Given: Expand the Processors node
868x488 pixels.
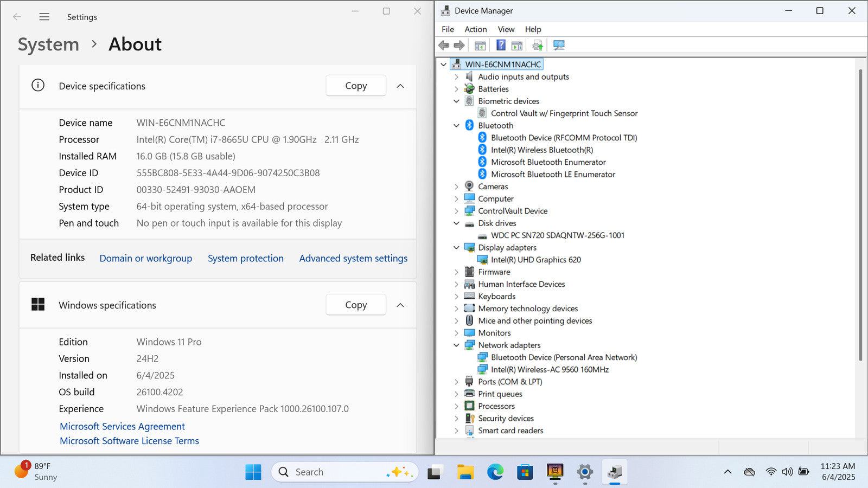Looking at the screenshot, I should pyautogui.click(x=456, y=406).
